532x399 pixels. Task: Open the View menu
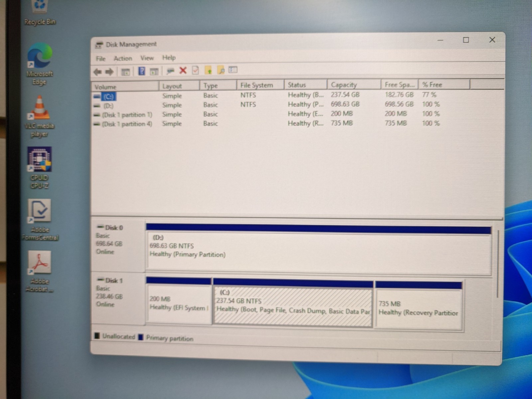tap(147, 58)
